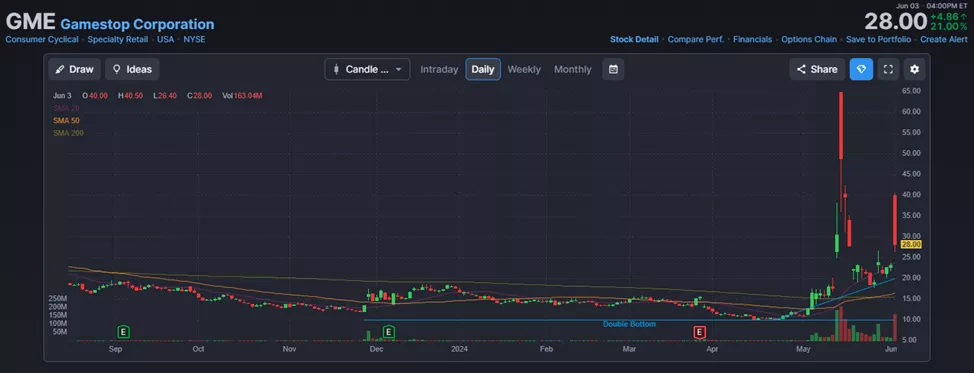Open the Options Chain link
The height and width of the screenshot is (373, 974).
pyautogui.click(x=809, y=39)
